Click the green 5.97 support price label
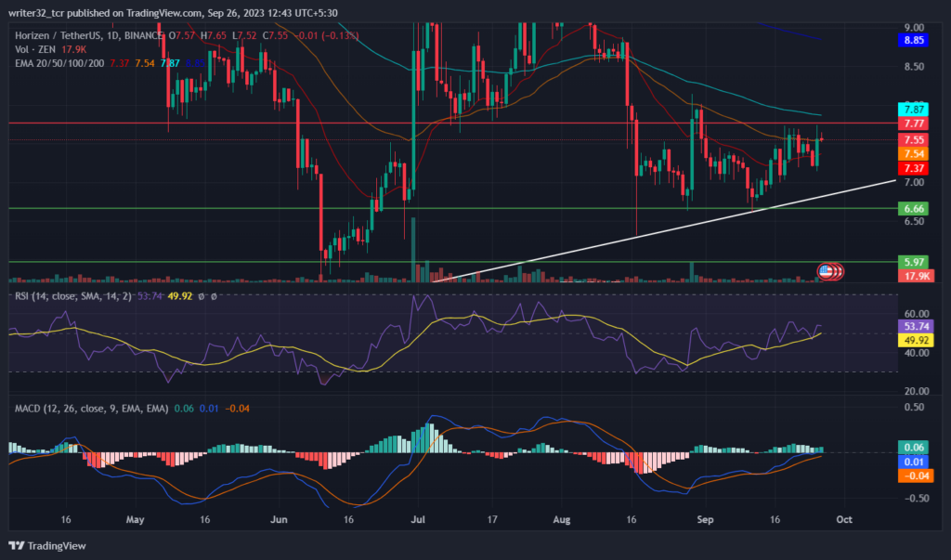Image resolution: width=951 pixels, height=560 pixels. (914, 262)
